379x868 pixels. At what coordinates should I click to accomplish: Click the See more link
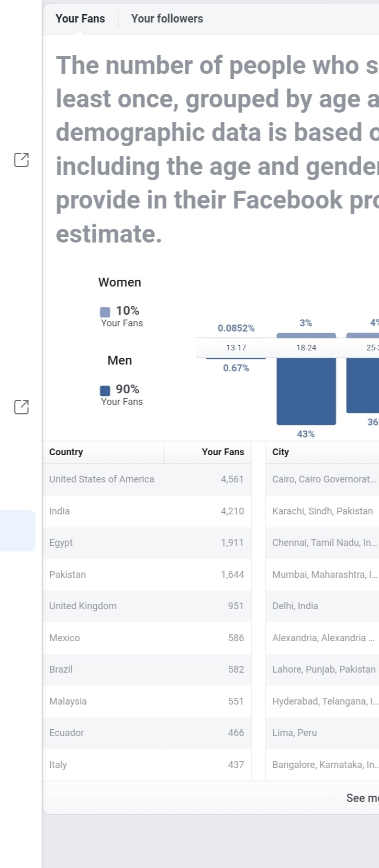click(362, 798)
